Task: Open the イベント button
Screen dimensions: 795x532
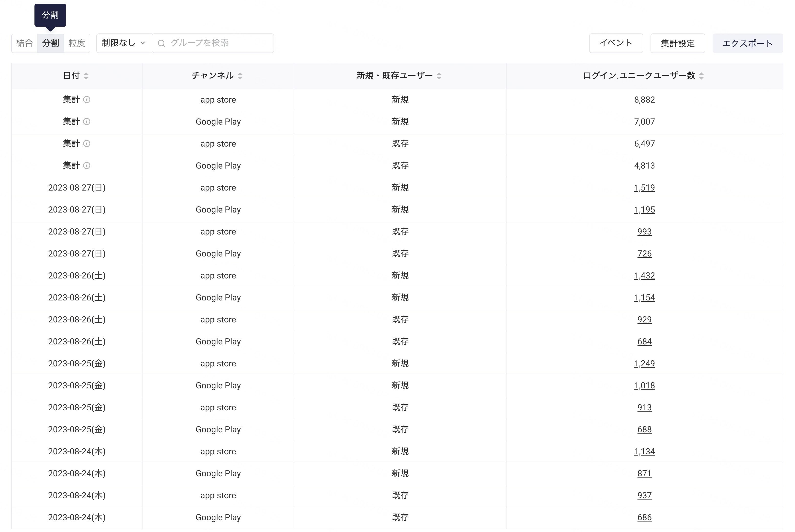Action: pos(616,43)
